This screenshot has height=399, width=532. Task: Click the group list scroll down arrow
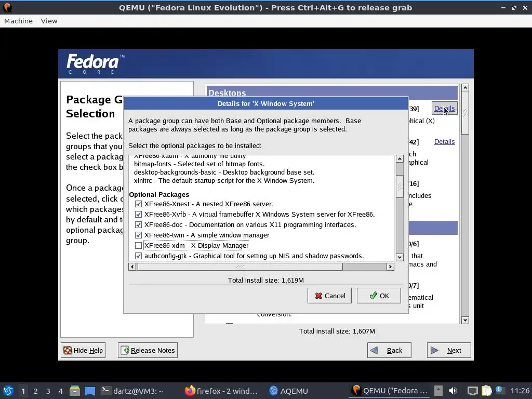(x=465, y=320)
